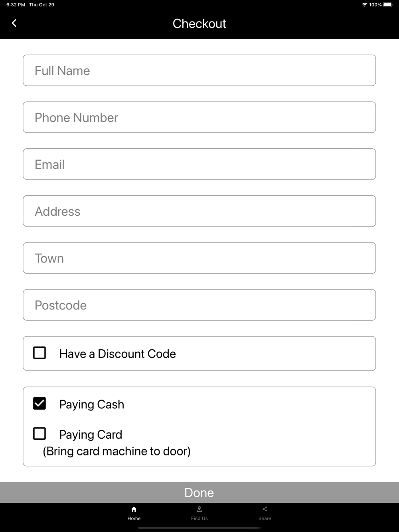The width and height of the screenshot is (399, 532).
Task: Focus the Phone Number input
Action: (199, 117)
